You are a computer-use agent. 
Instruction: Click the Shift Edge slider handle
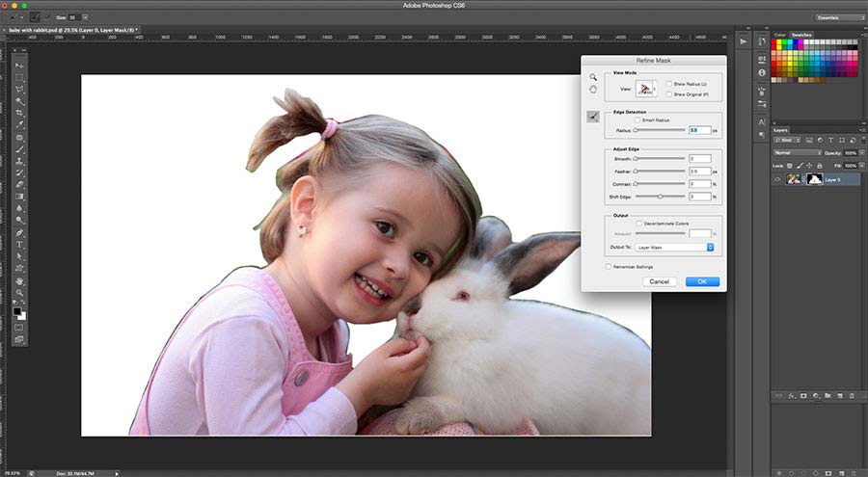(x=660, y=197)
